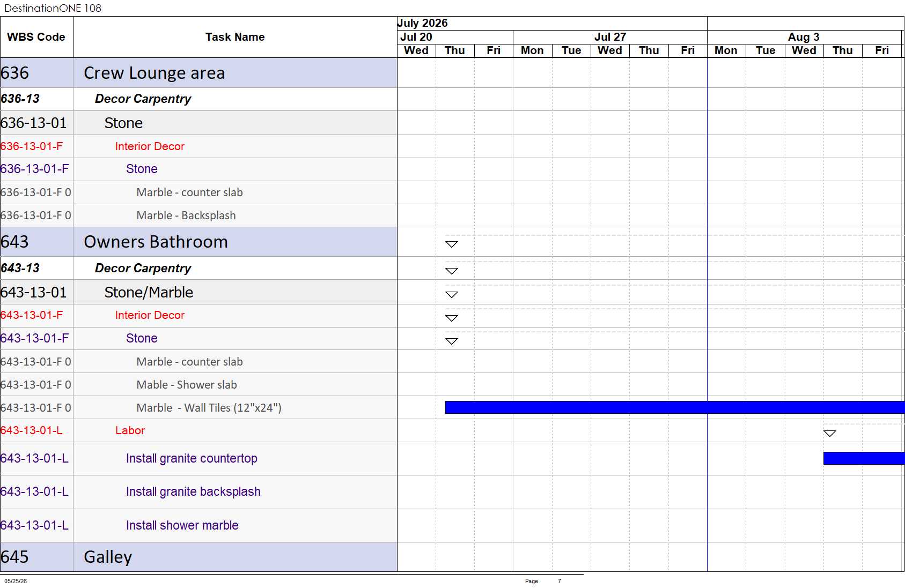Click the Owners Bathroom summary start marker triangle
The image size is (905, 588).
(x=452, y=244)
